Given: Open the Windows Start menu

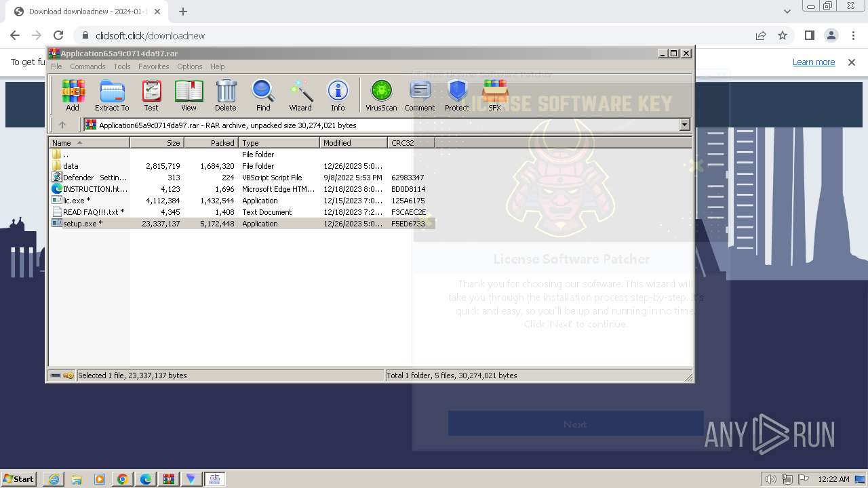Looking at the screenshot, I should (18, 479).
